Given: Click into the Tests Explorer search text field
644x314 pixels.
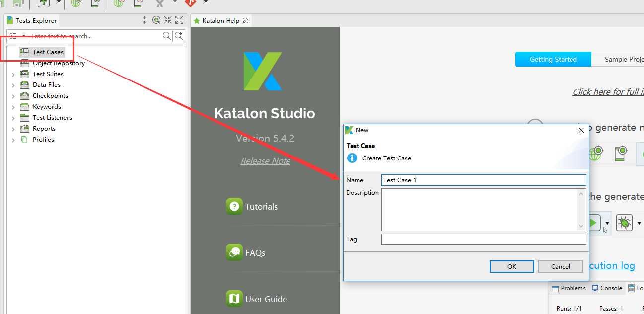Looking at the screenshot, I should (95, 36).
